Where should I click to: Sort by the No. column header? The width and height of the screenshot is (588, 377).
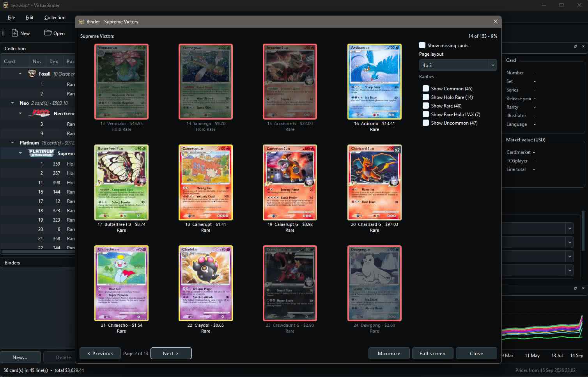(37, 62)
